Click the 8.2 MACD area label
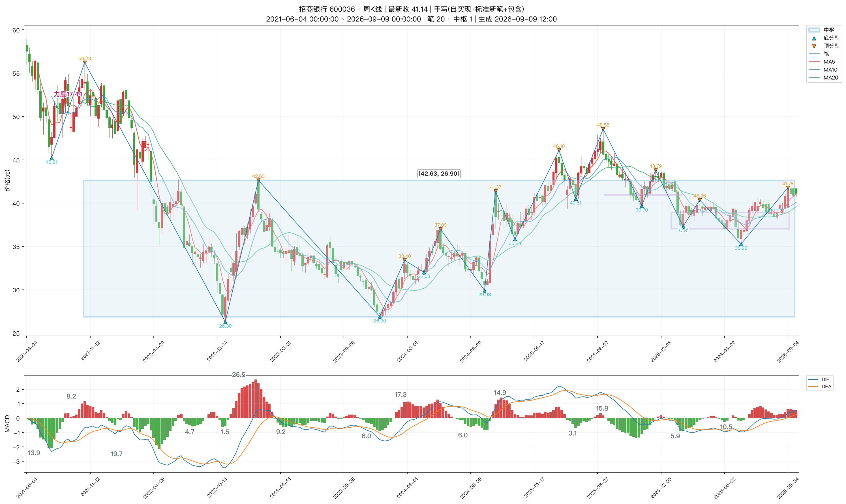 71,396
